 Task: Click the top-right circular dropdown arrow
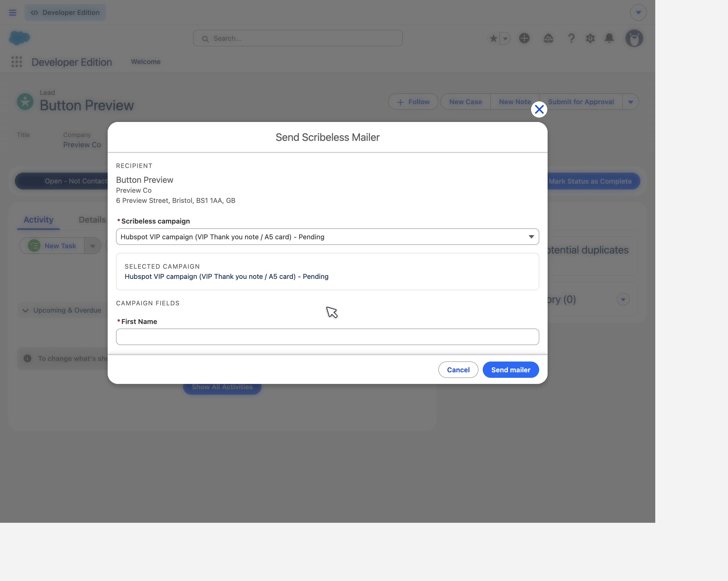(x=638, y=13)
